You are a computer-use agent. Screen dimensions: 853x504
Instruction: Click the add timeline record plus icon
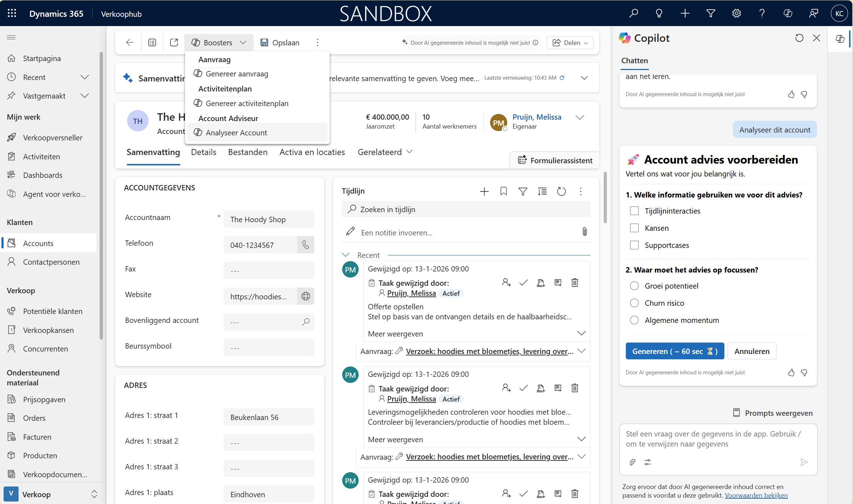coord(484,191)
